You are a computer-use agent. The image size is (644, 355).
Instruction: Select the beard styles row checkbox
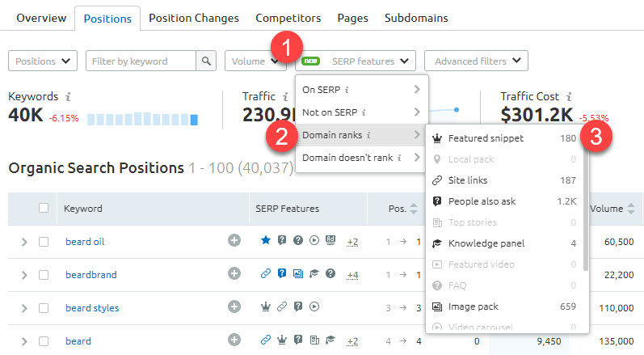pyautogui.click(x=44, y=307)
